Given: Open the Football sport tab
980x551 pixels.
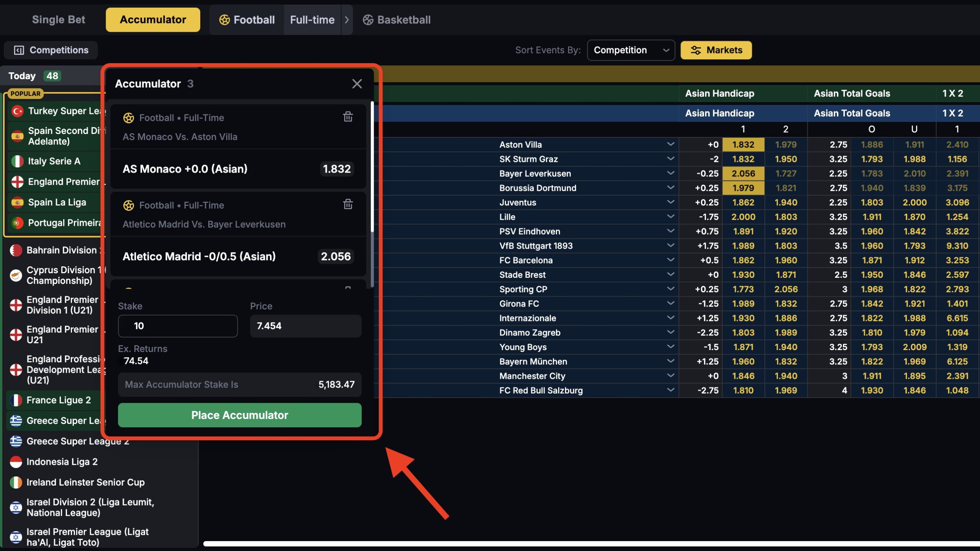Looking at the screenshot, I should point(247,20).
